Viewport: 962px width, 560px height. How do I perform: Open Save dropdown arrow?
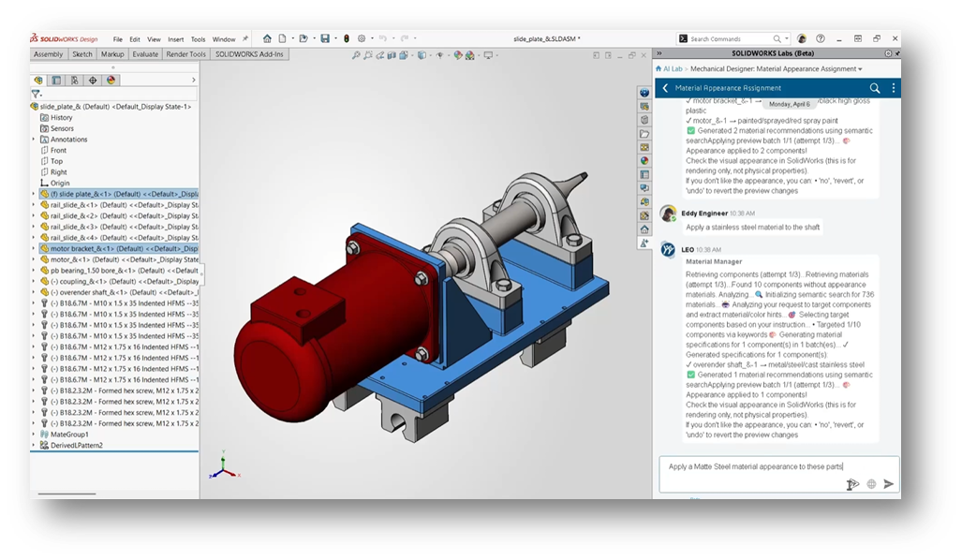(335, 38)
